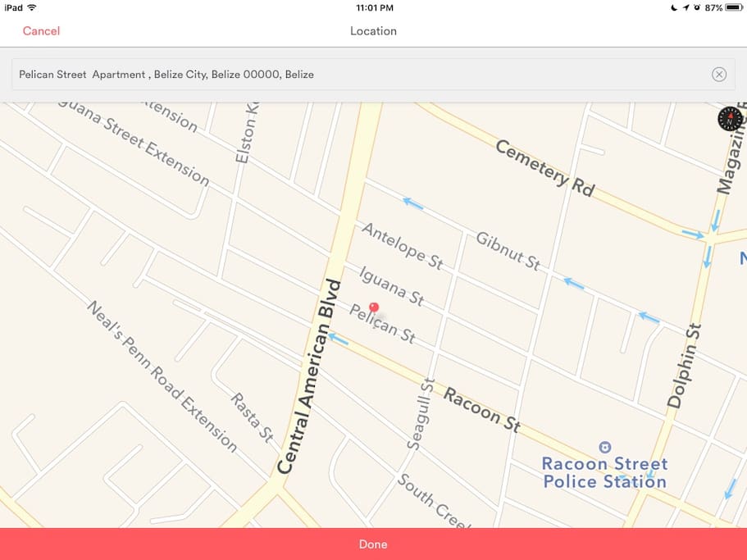Confirm location with the Done button
Screen dimensions: 747x560
click(374, 544)
